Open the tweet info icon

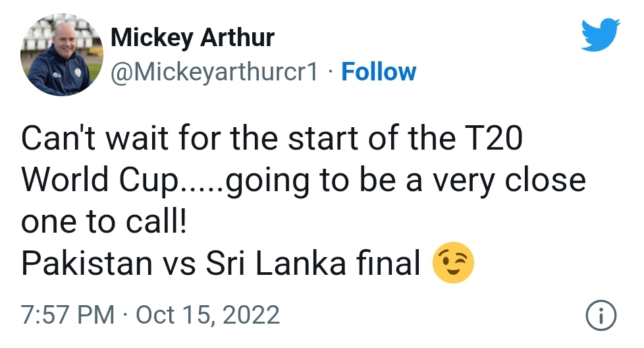tap(601, 316)
